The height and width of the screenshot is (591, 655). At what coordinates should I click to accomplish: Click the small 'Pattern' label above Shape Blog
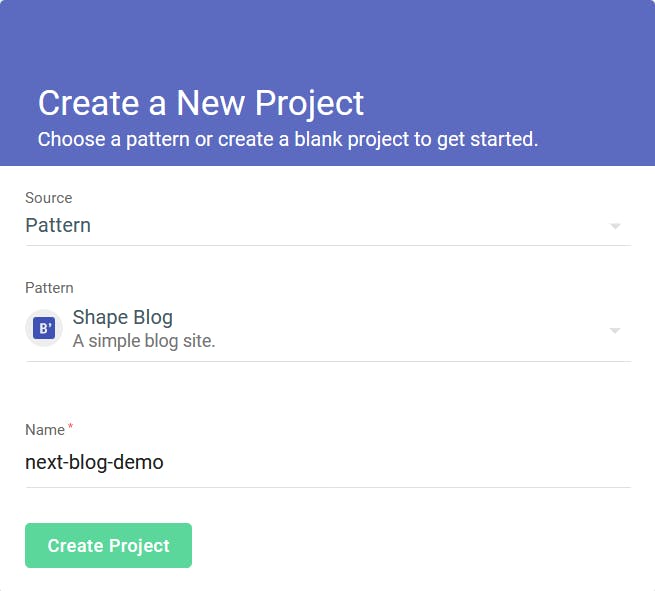click(49, 288)
